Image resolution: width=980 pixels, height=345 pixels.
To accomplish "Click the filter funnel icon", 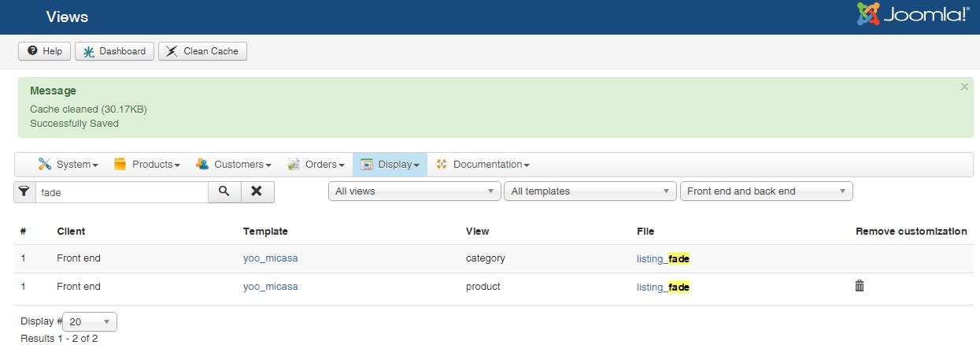I will point(24,191).
